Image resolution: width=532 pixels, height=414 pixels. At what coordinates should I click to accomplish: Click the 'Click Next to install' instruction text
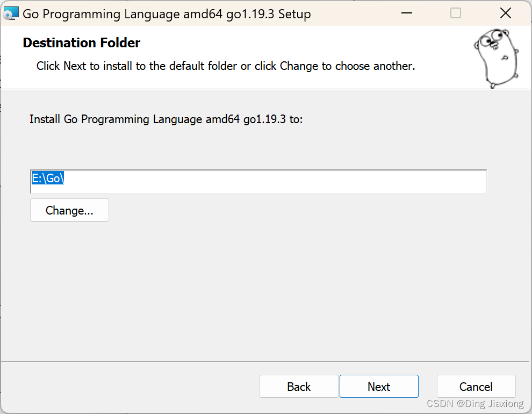[226, 66]
